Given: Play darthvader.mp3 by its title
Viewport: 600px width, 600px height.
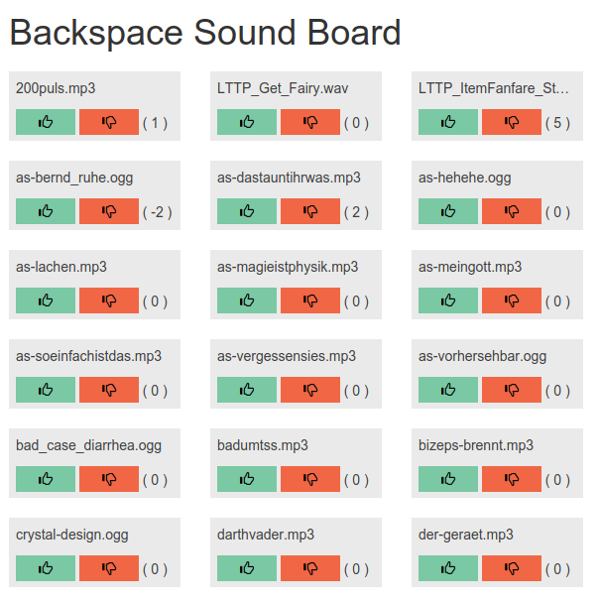Looking at the screenshot, I should pyautogui.click(x=265, y=534).
